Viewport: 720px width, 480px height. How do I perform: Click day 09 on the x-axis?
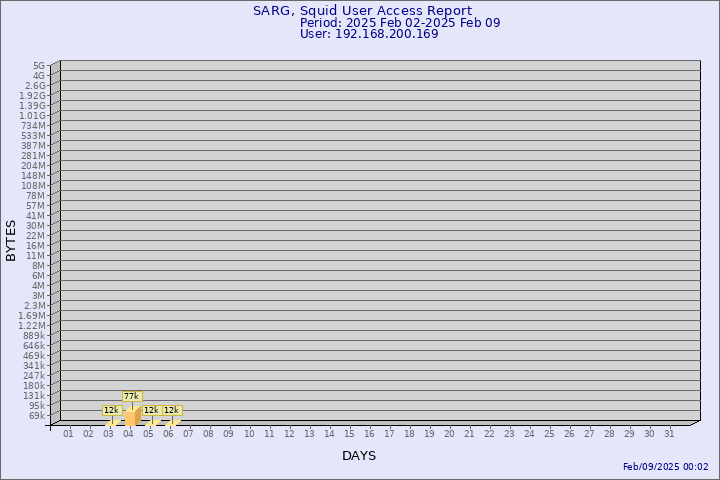[229, 433]
